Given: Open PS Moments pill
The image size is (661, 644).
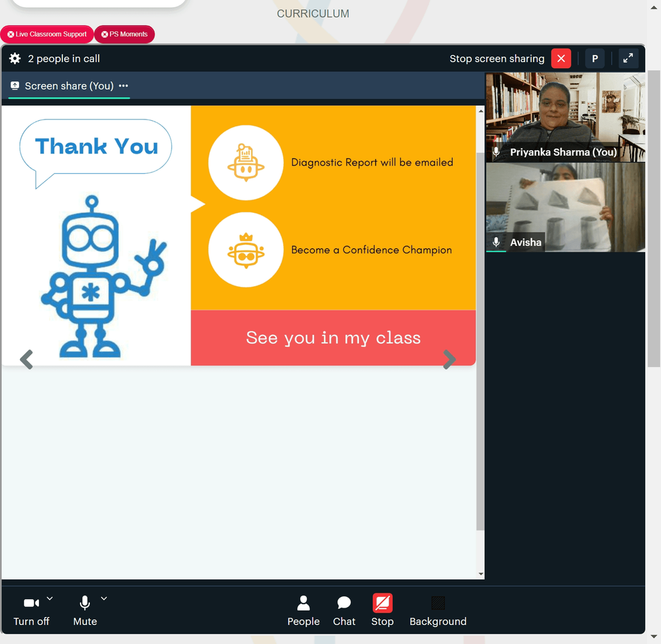Looking at the screenshot, I should click(124, 34).
